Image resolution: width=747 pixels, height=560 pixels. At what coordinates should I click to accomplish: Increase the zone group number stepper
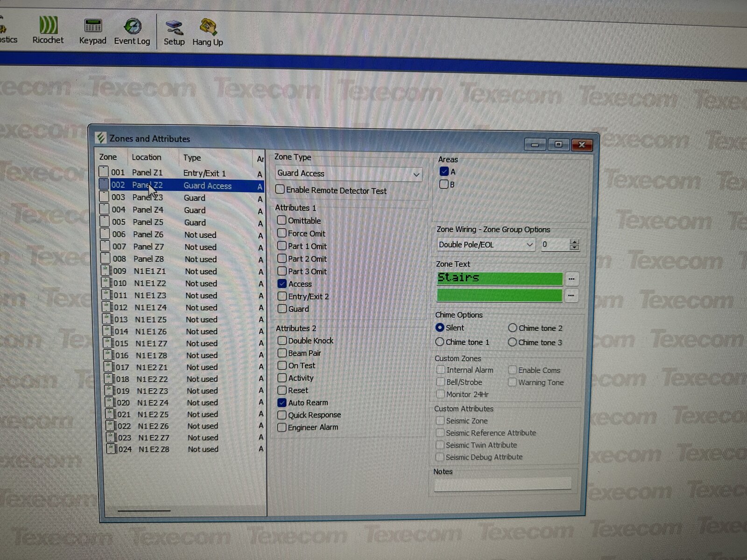click(574, 242)
